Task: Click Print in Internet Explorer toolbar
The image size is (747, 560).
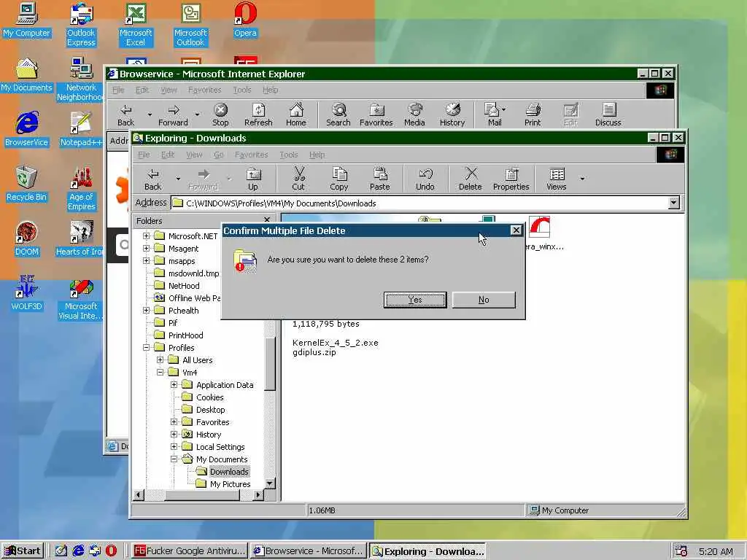Action: pos(533,115)
